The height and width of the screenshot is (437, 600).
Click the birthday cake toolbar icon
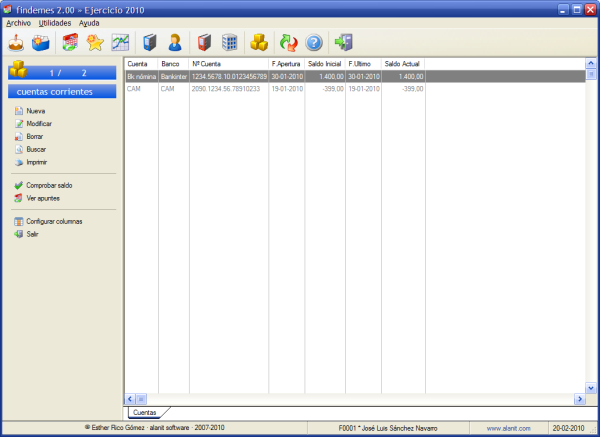pyautogui.click(x=16, y=42)
